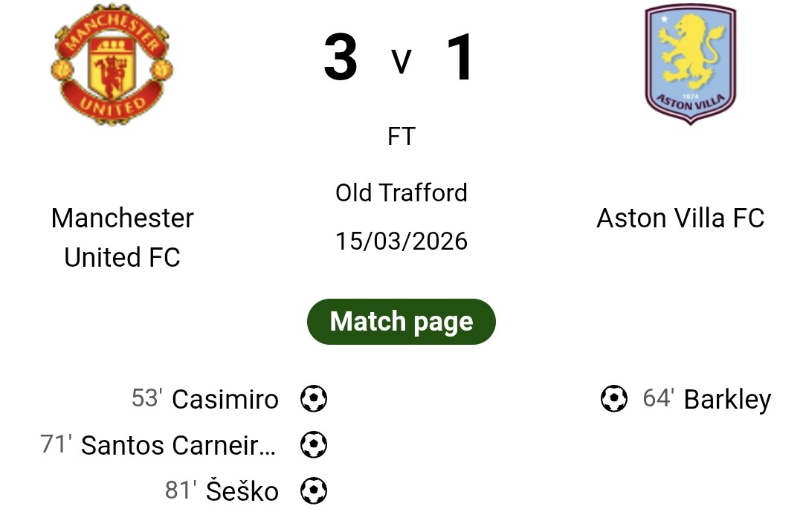Click the truncated Santos Carneir… scorer name
Screen dimensions: 803x532
[x=178, y=445]
